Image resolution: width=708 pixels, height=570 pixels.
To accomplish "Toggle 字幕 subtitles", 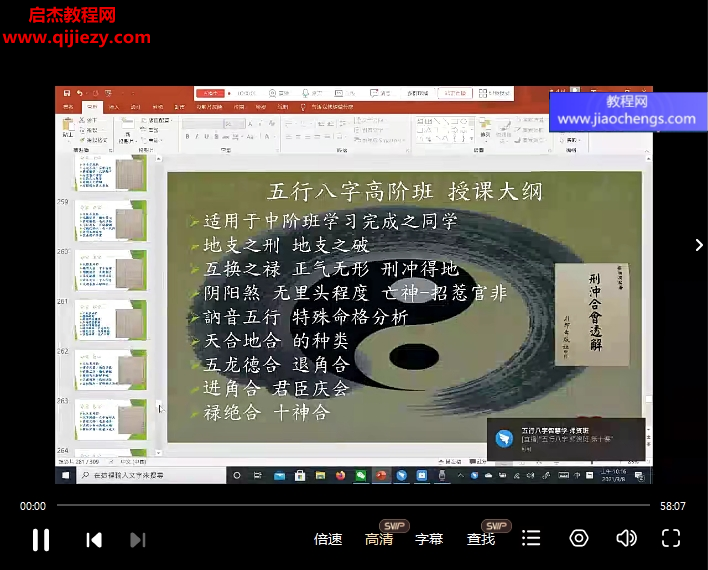I will (x=429, y=539).
